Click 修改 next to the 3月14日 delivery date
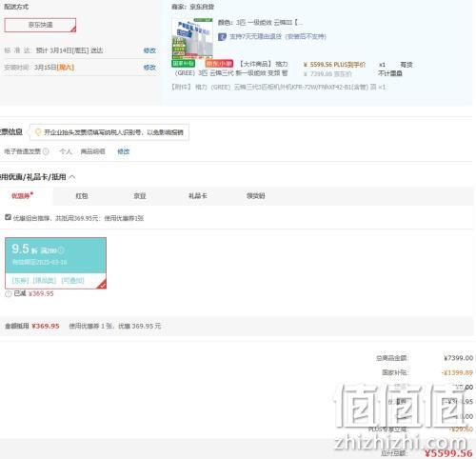Viewport: 476px width, 459px height. [149, 50]
